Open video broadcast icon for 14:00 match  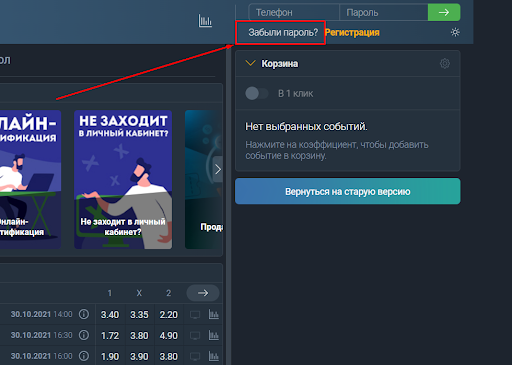point(195,315)
